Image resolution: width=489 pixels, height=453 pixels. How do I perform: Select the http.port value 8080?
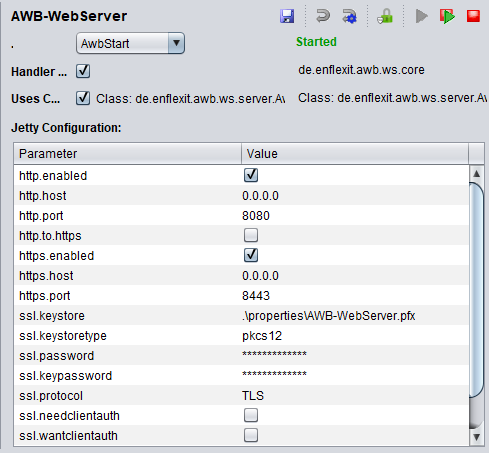point(256,216)
